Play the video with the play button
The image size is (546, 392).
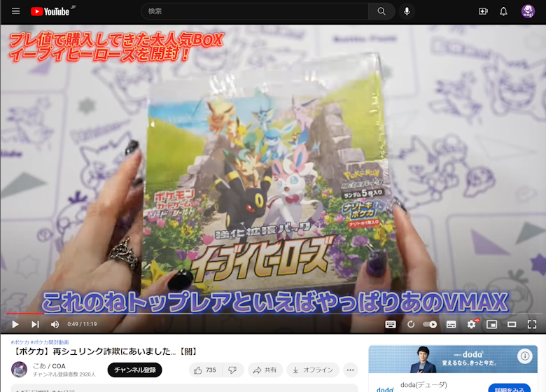point(15,325)
